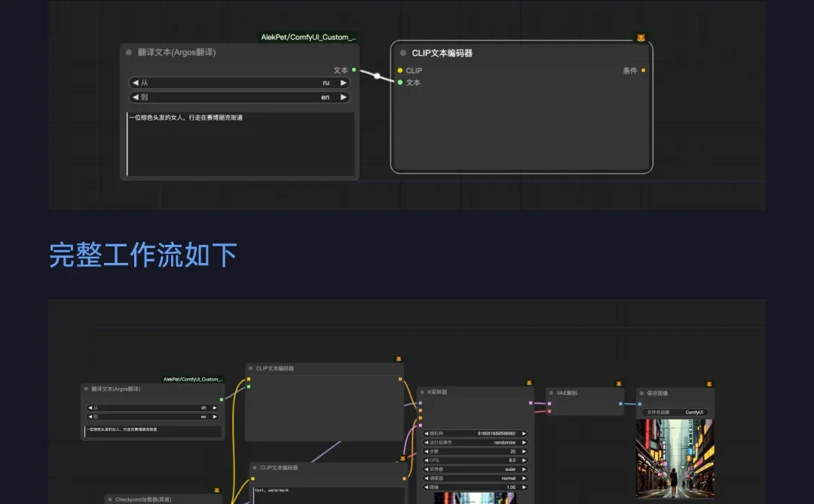Click the 文件名前缀 field showing ComfyUI
Image resolution: width=814 pixels, height=504 pixels.
[x=675, y=412]
